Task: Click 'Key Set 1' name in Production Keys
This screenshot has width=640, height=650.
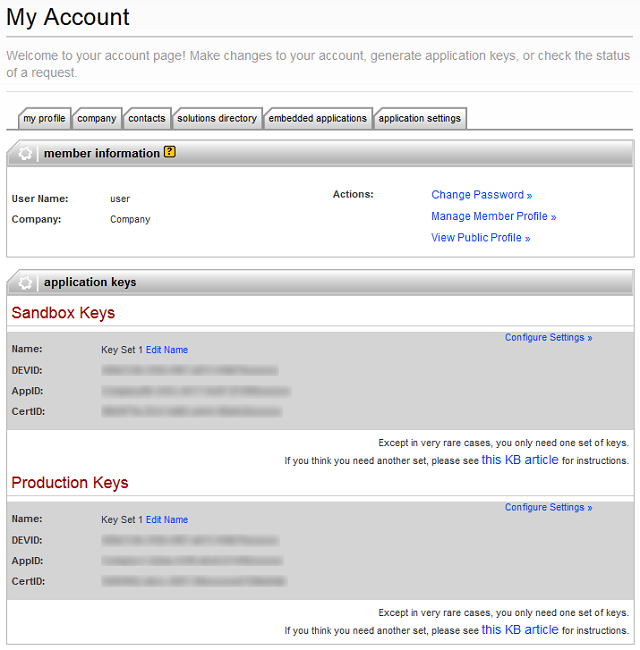Action: [122, 520]
